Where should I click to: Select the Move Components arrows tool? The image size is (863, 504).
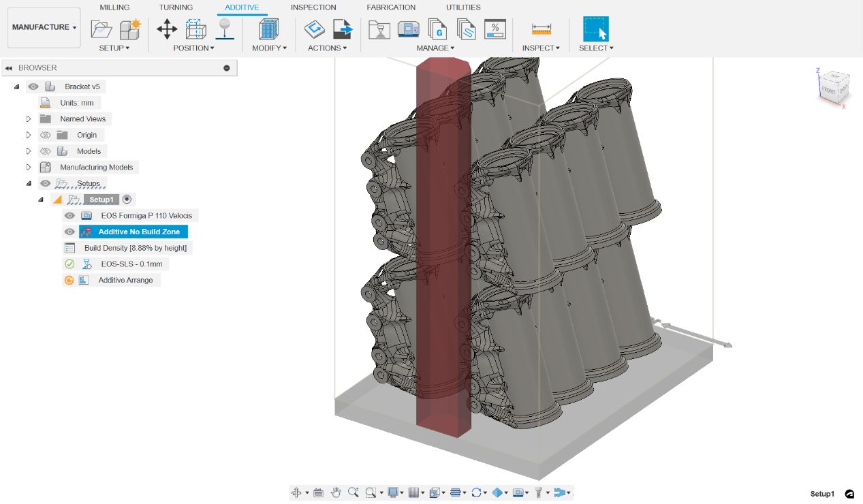167,29
